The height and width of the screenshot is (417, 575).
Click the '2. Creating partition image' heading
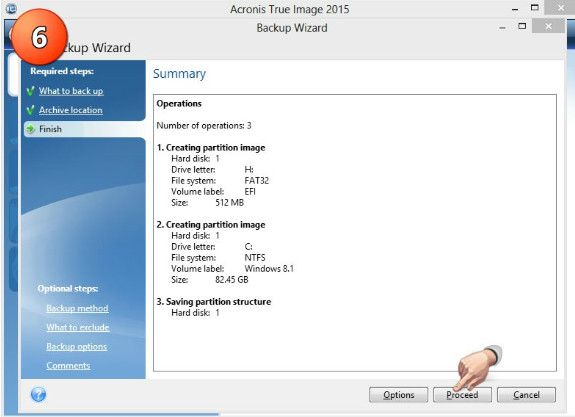[211, 224]
